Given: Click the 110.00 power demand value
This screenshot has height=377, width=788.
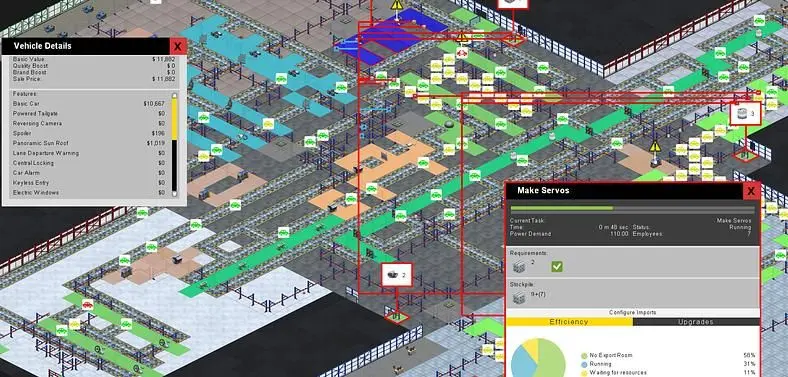Looking at the screenshot, I should [620, 234].
